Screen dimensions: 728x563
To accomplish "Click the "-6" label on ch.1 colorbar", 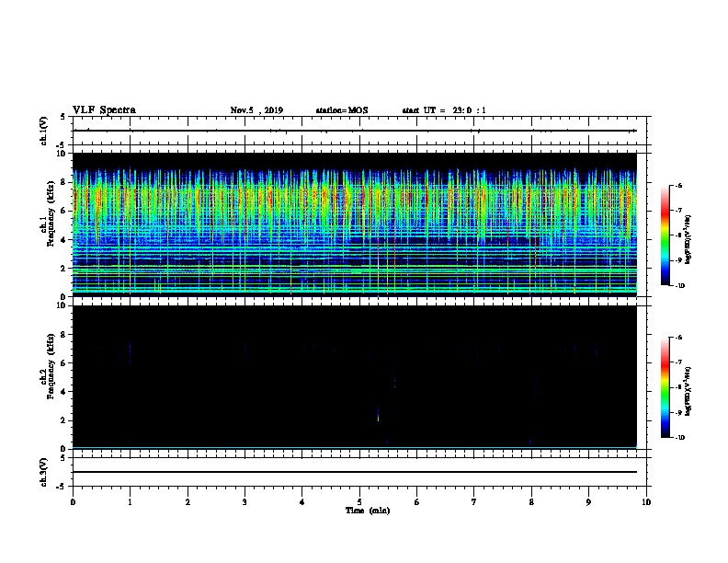I will (678, 185).
